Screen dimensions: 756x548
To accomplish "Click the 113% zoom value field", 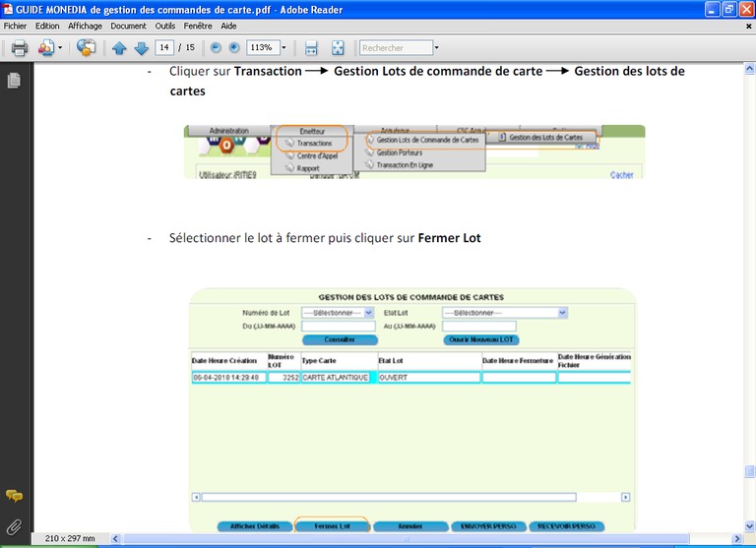I will coord(263,47).
